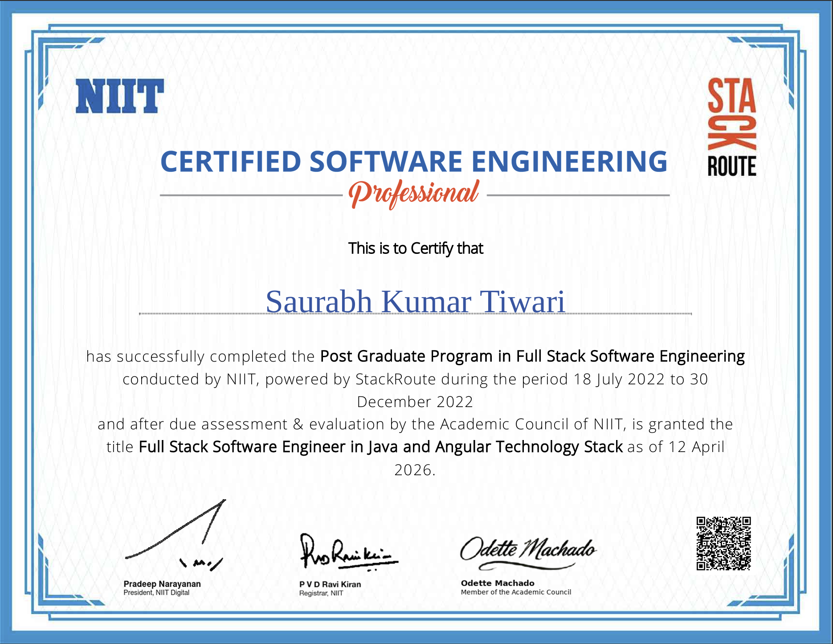Click 'This is to Certify that'
This screenshot has width=833, height=644.
[416, 249]
